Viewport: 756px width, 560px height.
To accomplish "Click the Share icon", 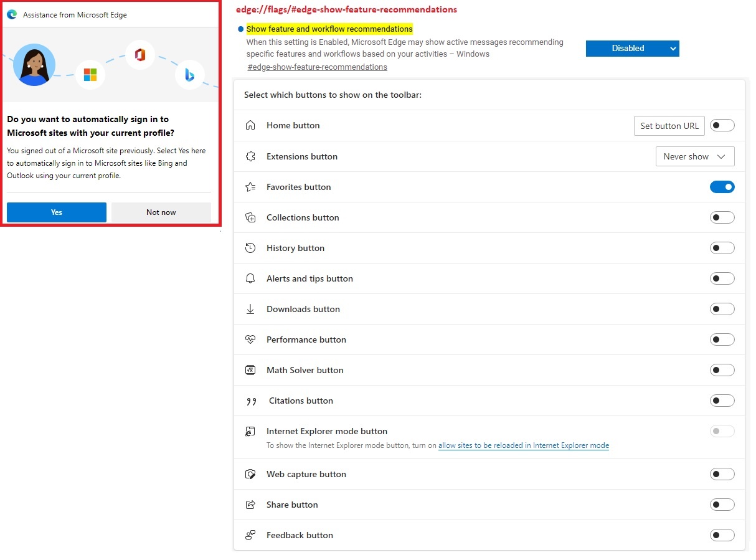I will [x=250, y=505].
